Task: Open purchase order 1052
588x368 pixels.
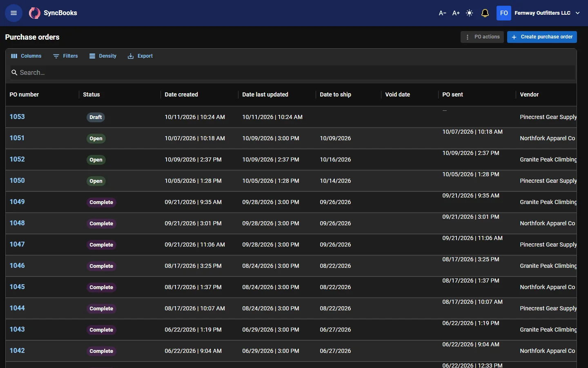Action: (17, 159)
